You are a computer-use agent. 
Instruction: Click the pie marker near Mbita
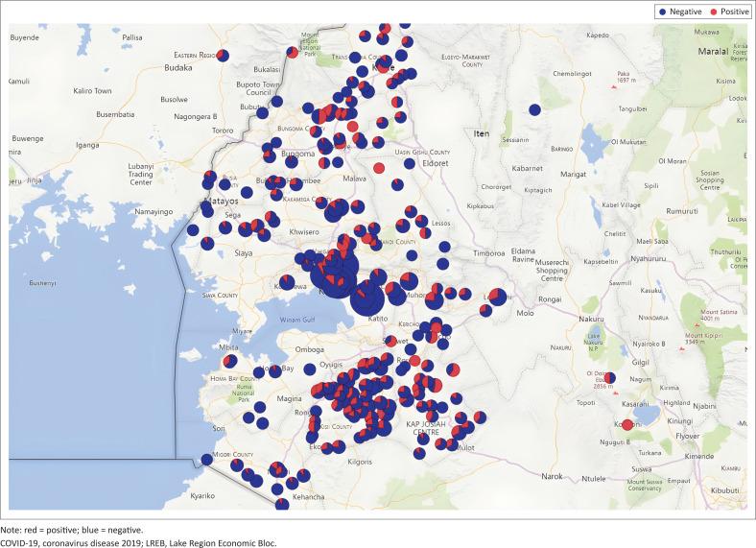point(230,361)
